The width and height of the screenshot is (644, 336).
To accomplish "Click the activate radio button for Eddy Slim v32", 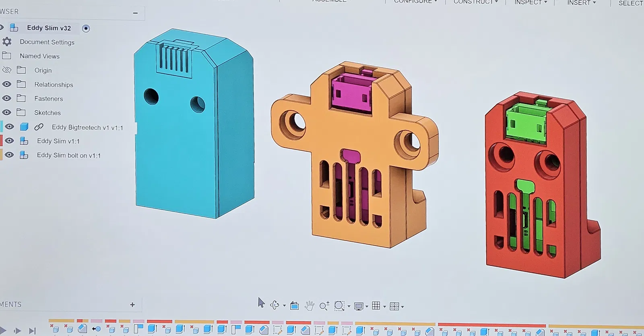I will pyautogui.click(x=86, y=28).
